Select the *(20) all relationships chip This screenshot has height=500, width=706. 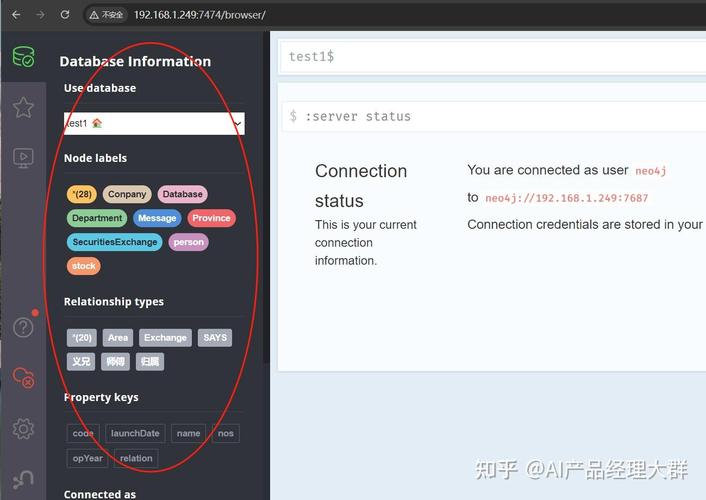82,337
